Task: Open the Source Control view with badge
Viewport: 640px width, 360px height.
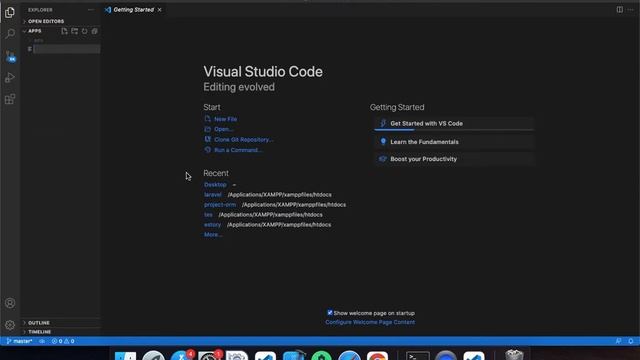Action: coord(10,56)
